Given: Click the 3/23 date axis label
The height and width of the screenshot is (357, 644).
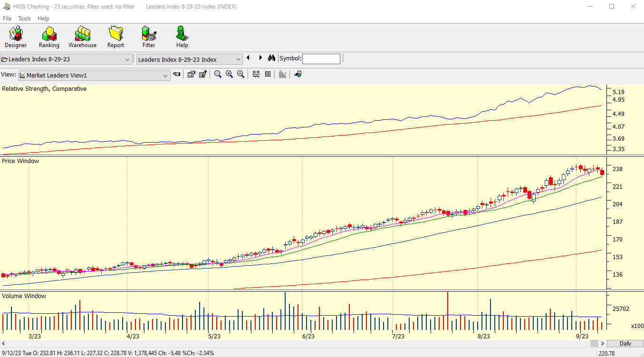Looking at the screenshot, I should (x=35, y=337).
